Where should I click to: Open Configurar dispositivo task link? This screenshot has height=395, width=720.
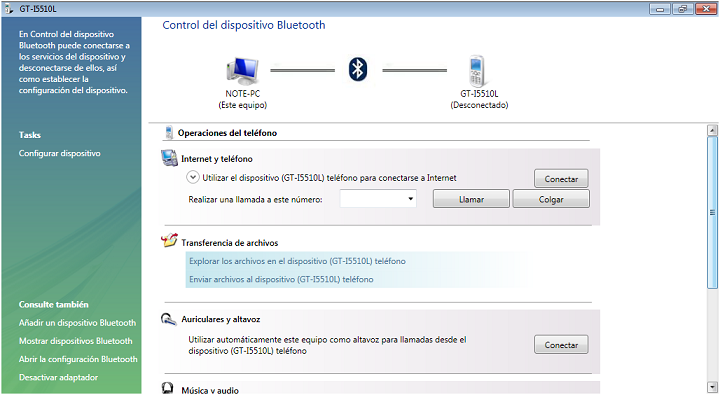[60, 153]
